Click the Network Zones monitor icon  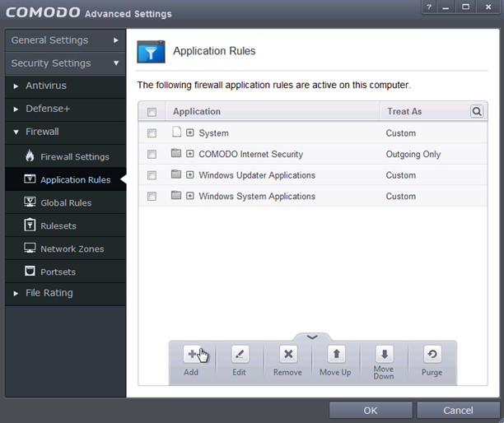coord(30,248)
